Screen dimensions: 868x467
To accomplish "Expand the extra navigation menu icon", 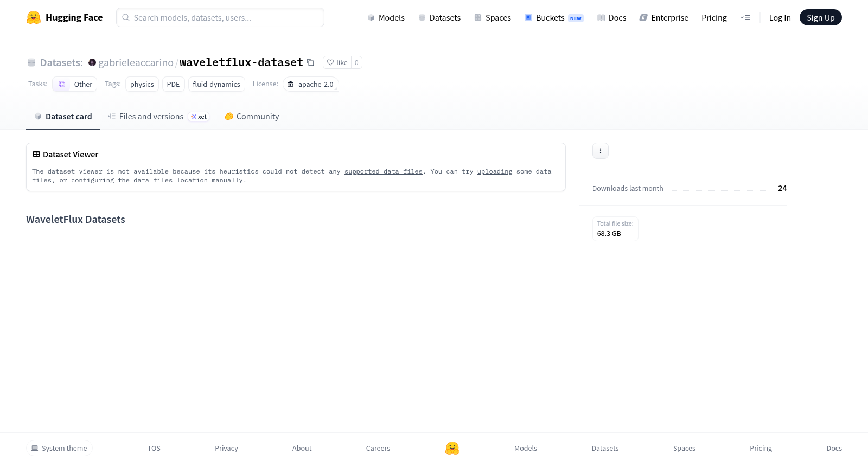I will [745, 17].
